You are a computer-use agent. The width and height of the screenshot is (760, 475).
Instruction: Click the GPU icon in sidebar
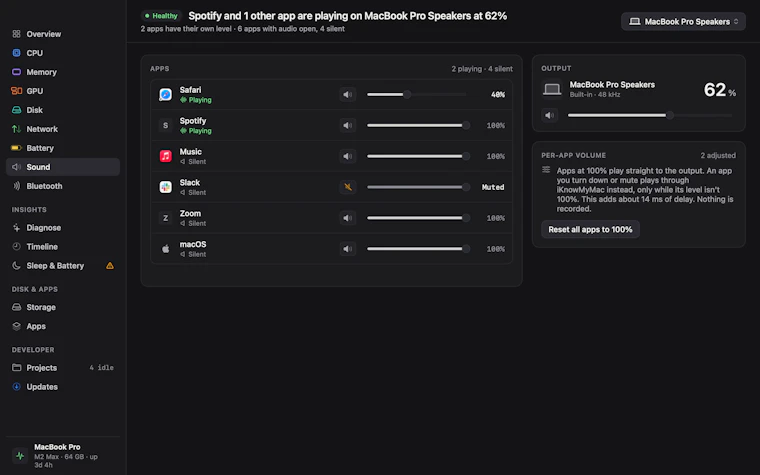[16, 91]
